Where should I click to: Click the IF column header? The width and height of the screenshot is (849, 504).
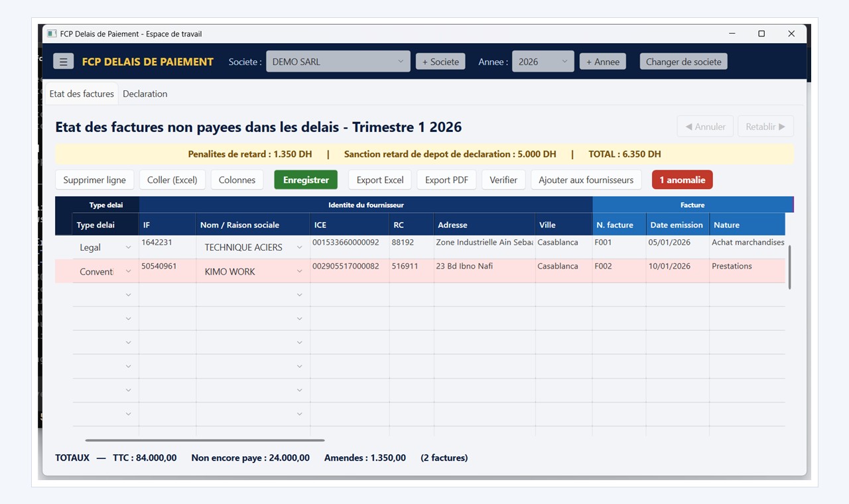pyautogui.click(x=167, y=225)
